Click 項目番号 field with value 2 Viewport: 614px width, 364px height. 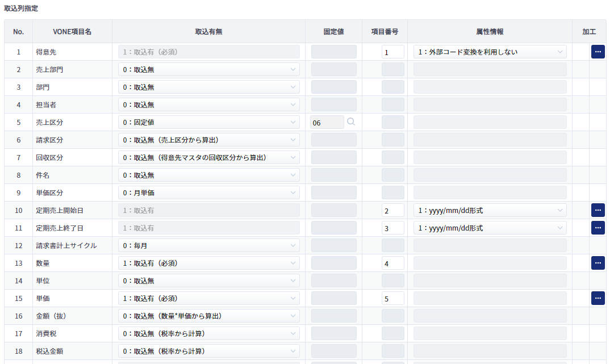click(392, 210)
